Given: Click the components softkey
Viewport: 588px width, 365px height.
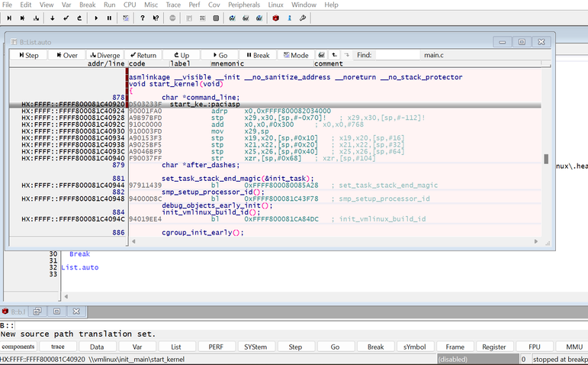Looking at the screenshot, I should pos(18,347).
